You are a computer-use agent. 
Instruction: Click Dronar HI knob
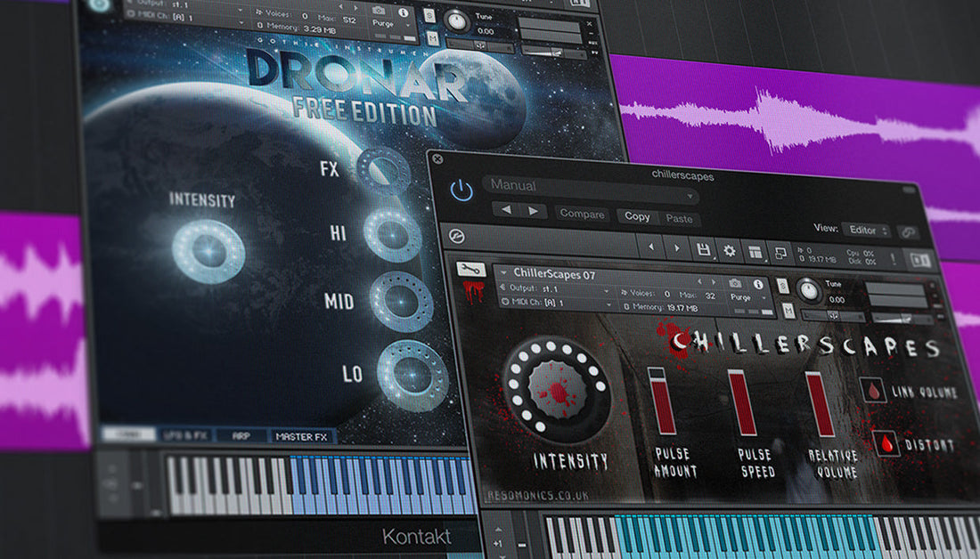[x=393, y=235]
